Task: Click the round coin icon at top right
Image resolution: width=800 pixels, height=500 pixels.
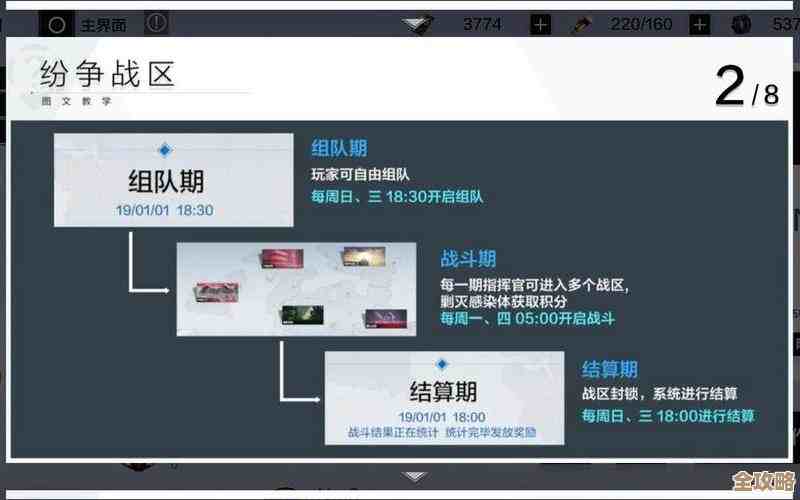Action: tap(741, 24)
